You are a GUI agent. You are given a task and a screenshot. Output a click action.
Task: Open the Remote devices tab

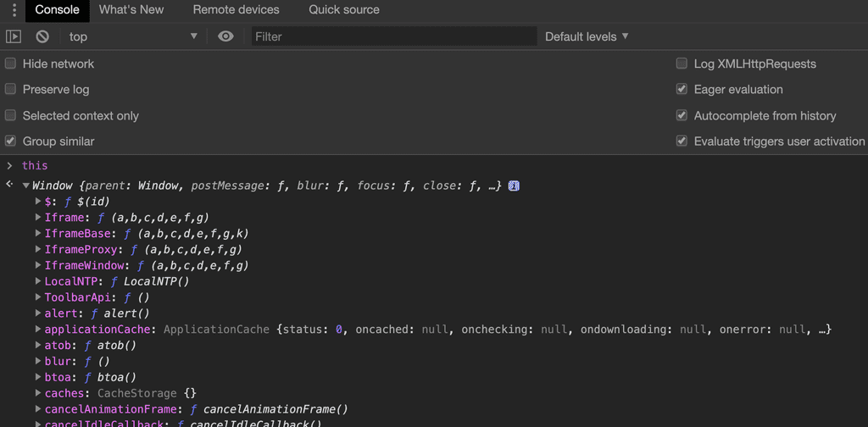[236, 10]
